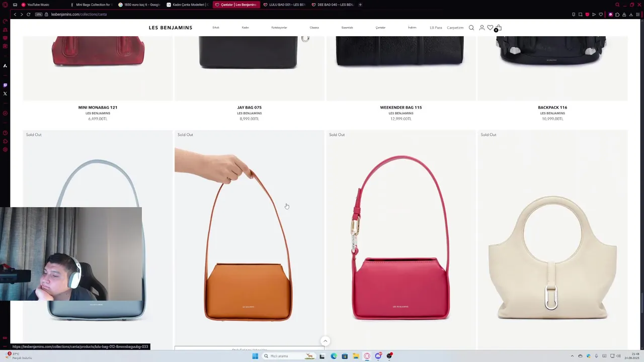Click the 12,999.00TL price under Weekender Bag
Viewport: 644px width, 362px height.
click(x=401, y=119)
